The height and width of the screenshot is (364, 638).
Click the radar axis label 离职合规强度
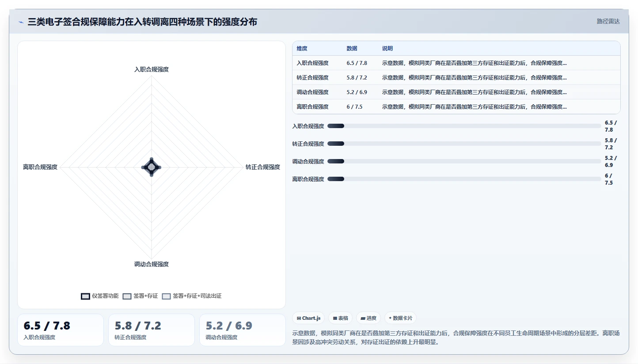point(40,167)
